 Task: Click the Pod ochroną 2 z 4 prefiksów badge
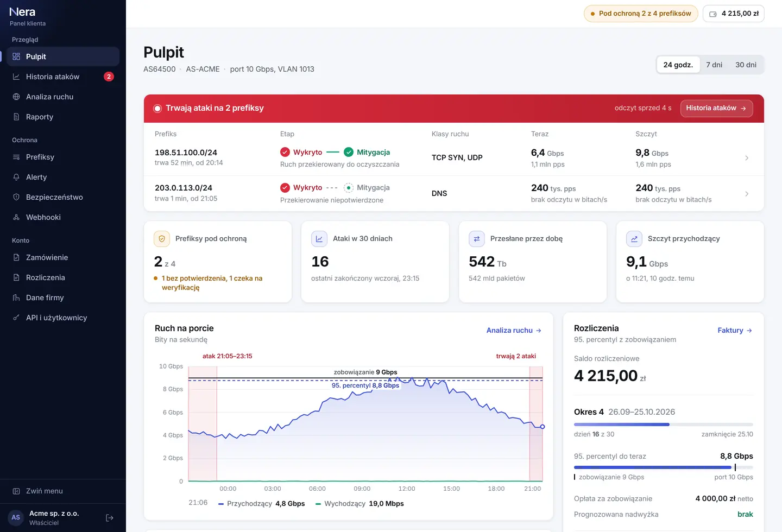tap(641, 14)
